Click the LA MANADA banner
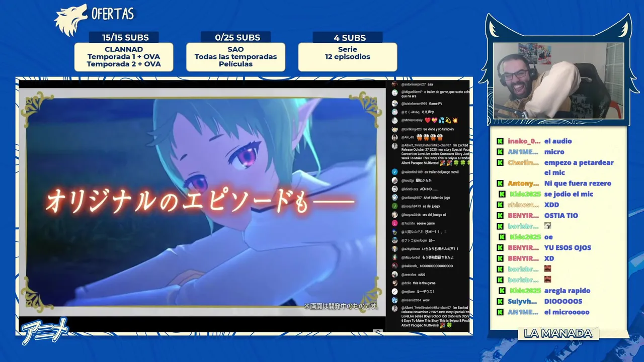 (558, 333)
